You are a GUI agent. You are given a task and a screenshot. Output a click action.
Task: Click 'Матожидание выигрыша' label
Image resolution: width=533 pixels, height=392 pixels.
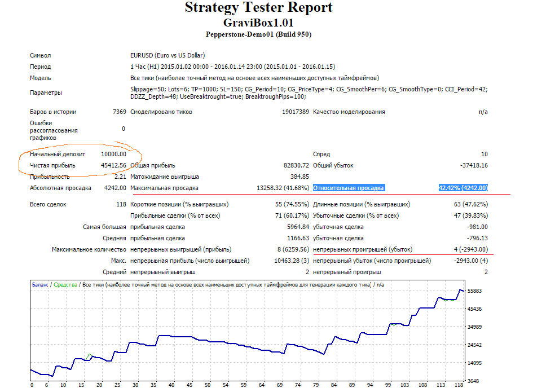pyautogui.click(x=165, y=177)
